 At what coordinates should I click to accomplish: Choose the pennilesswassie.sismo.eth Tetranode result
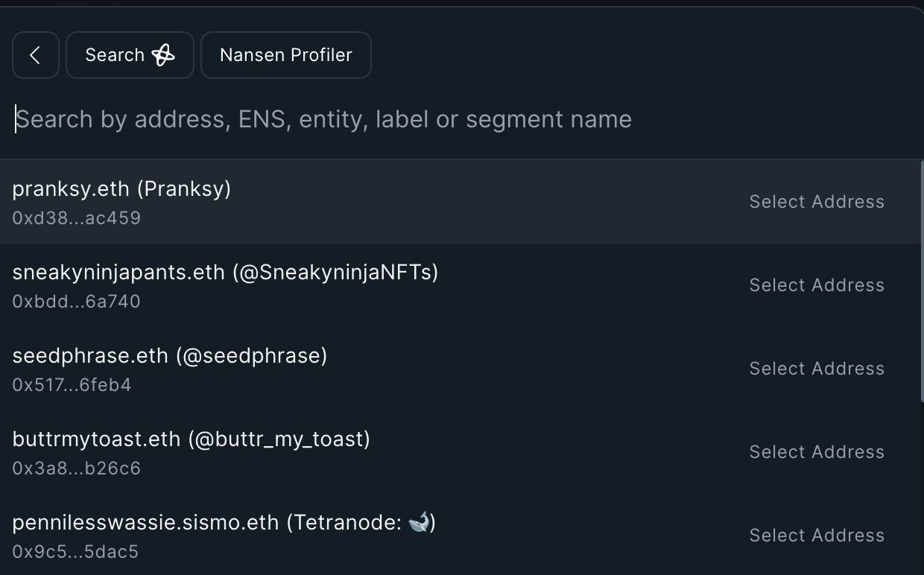click(x=461, y=534)
